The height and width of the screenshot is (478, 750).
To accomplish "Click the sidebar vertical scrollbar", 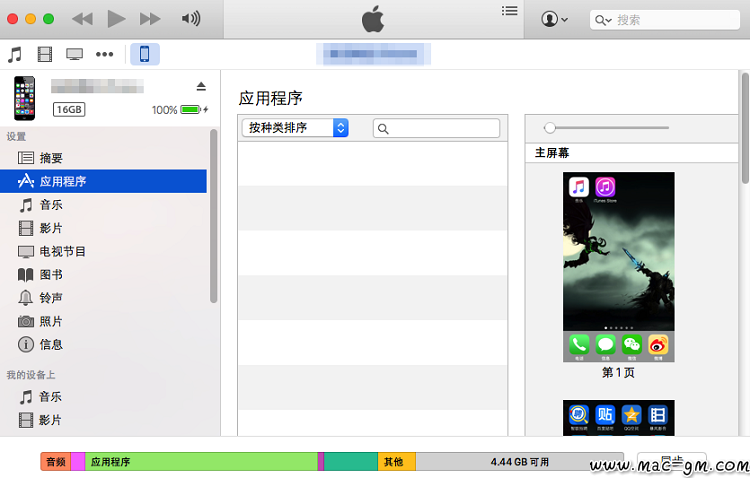I will [213, 216].
